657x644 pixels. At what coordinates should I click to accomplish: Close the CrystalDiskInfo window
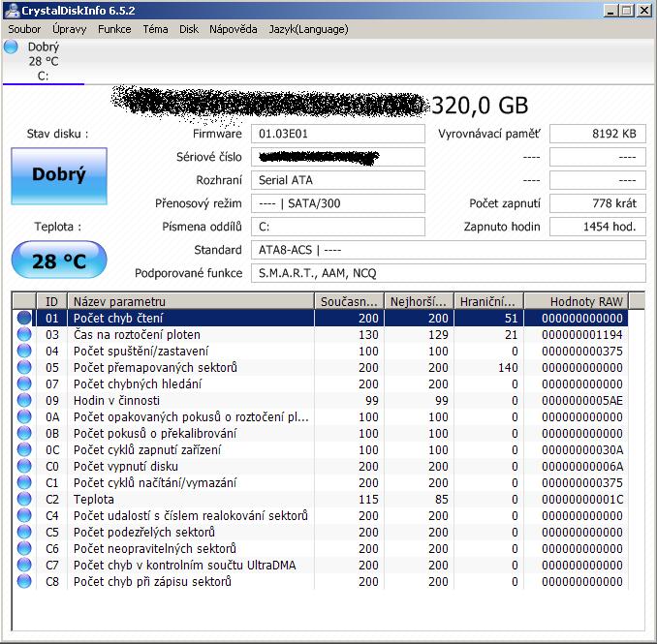(644, 11)
